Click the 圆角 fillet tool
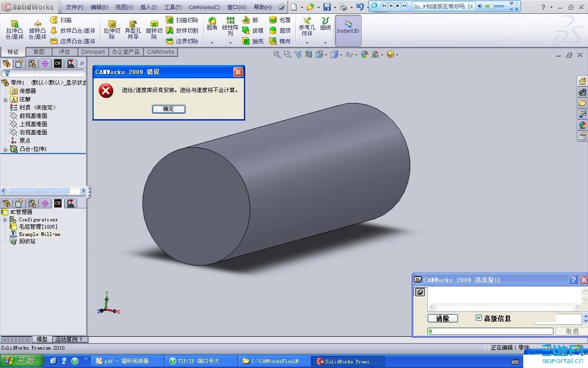The height and width of the screenshot is (368, 588). (x=212, y=25)
